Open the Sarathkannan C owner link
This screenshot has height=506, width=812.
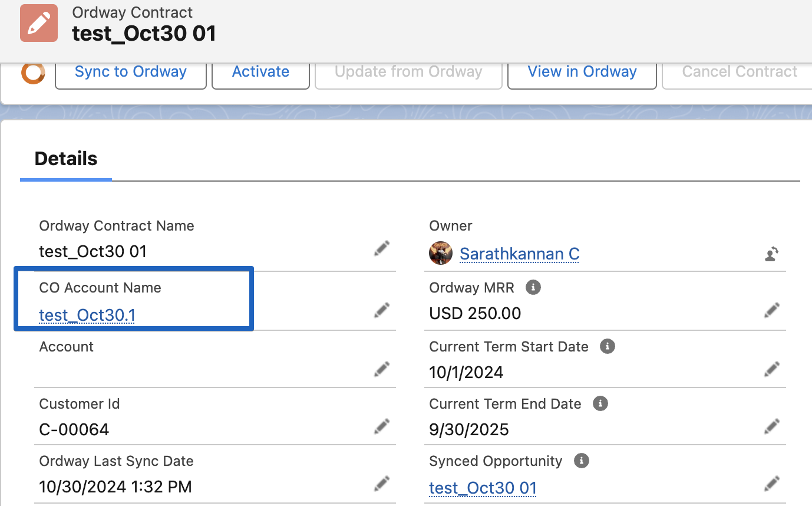[520, 254]
